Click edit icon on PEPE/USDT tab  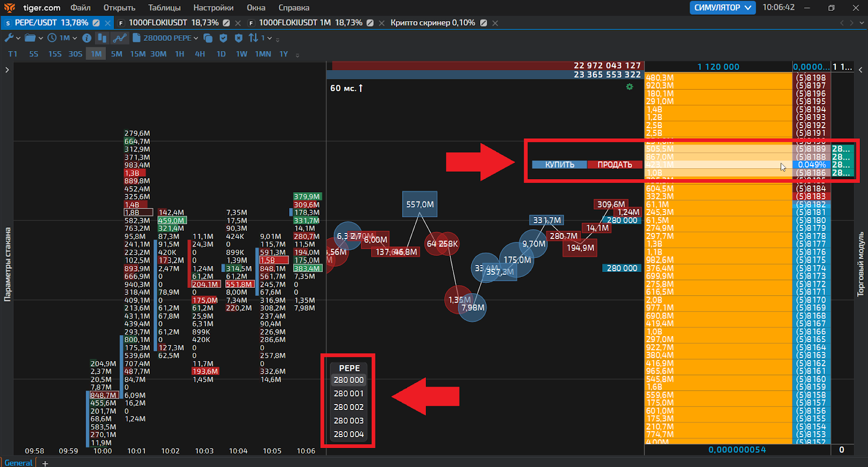96,23
